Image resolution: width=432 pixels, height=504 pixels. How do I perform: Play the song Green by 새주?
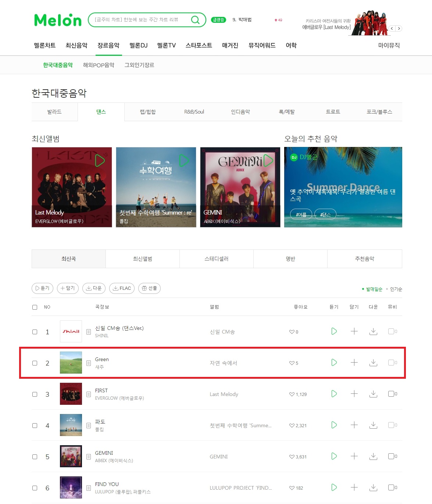click(x=334, y=363)
